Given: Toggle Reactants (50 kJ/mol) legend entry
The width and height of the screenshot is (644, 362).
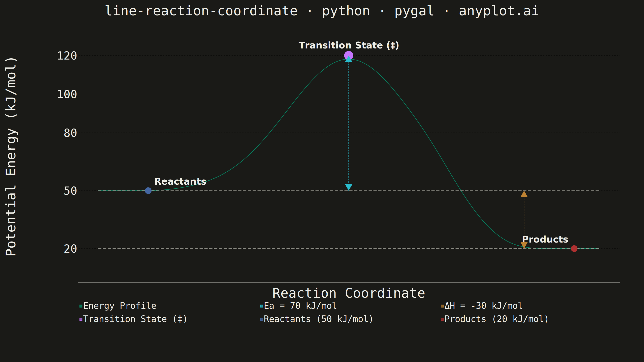Looking at the screenshot, I should click(x=317, y=319).
